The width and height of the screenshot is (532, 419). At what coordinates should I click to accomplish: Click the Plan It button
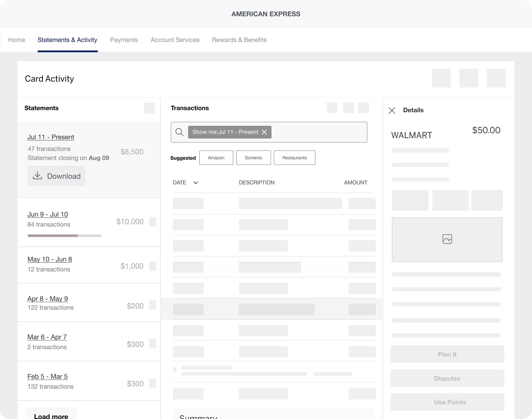pyautogui.click(x=447, y=354)
